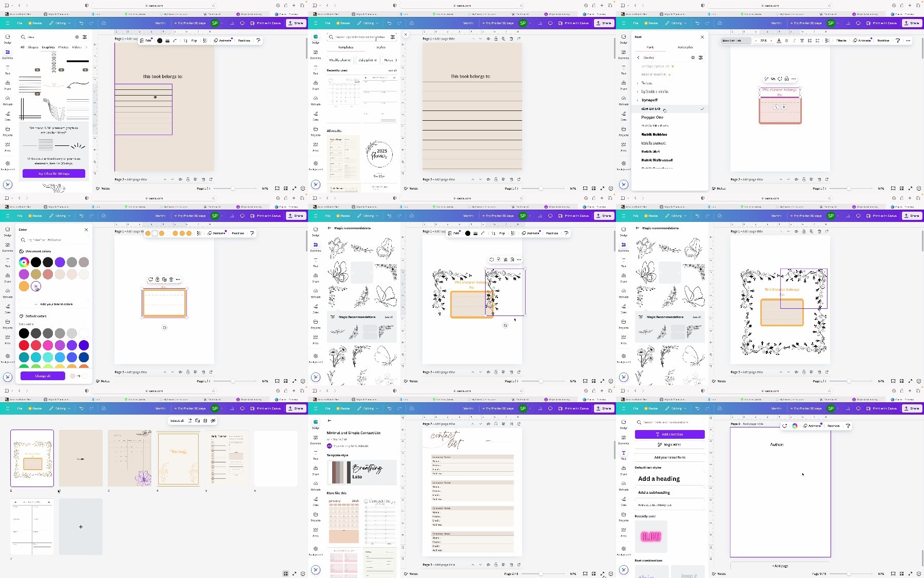Increase font size with the plus stepper
Image resolution: width=924 pixels, height=578 pixels.
(772, 41)
